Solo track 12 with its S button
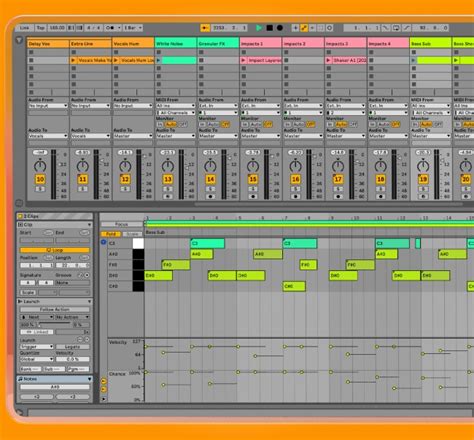The width and height of the screenshot is (474, 440). (125, 189)
